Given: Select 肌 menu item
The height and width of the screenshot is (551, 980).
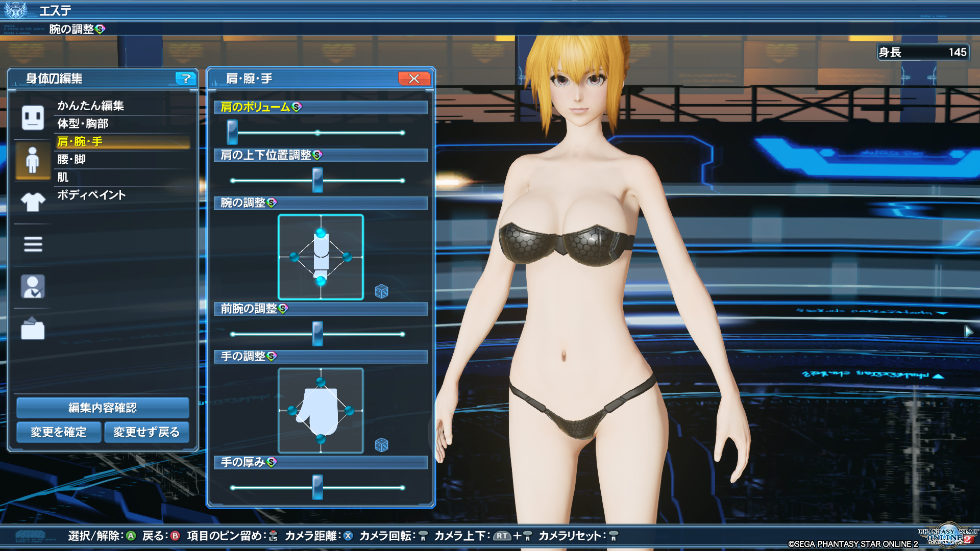Looking at the screenshot, I should (63, 177).
